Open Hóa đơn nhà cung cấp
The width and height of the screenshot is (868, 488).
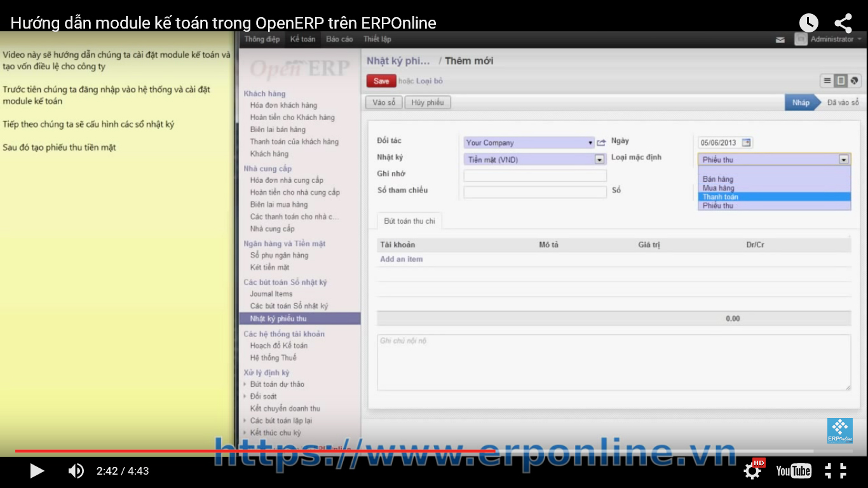287,180
